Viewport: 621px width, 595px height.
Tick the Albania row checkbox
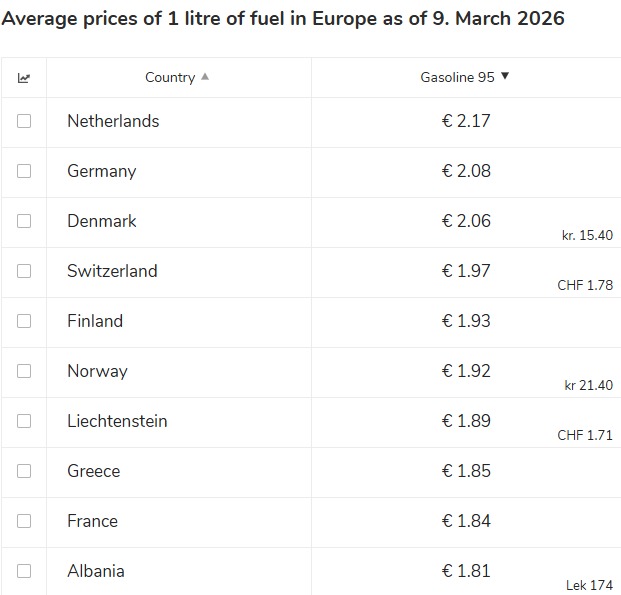[24, 571]
